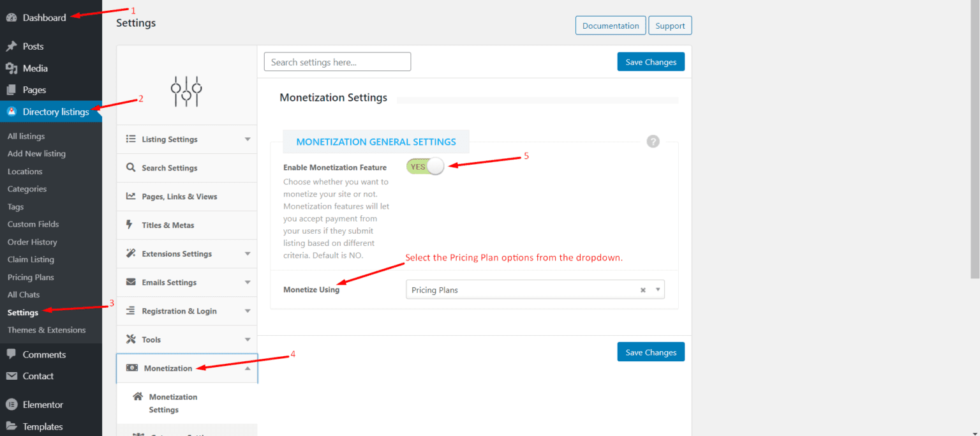Viewport: 980px width, 436px height.
Task: Expand the Extensions Settings section
Action: pyautogui.click(x=186, y=253)
